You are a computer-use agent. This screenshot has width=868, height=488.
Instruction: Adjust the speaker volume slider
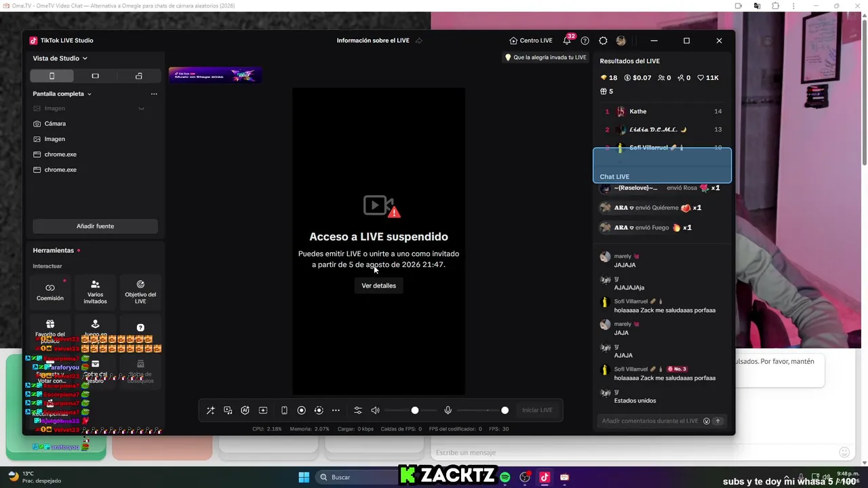coord(411,410)
